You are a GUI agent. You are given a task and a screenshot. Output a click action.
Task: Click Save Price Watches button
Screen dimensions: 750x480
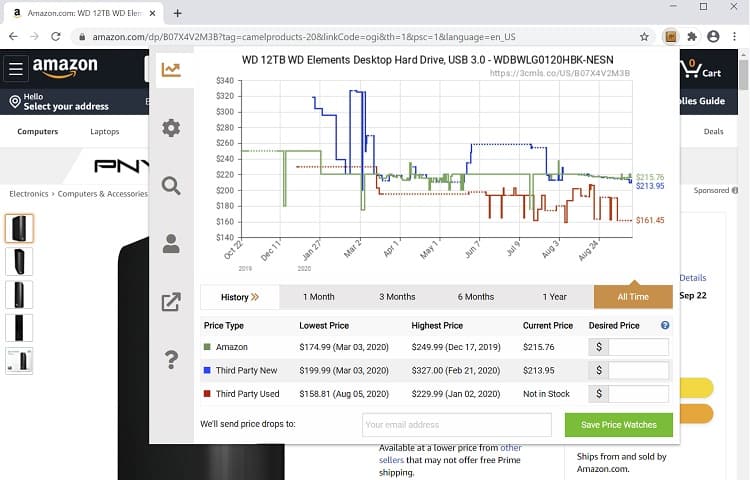point(618,425)
